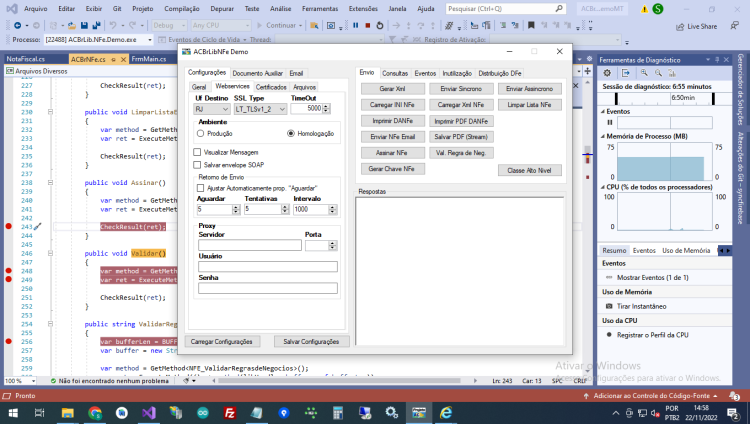Enable Visualizar Mensagem checkbox
The image size is (750, 424).
[x=197, y=152]
